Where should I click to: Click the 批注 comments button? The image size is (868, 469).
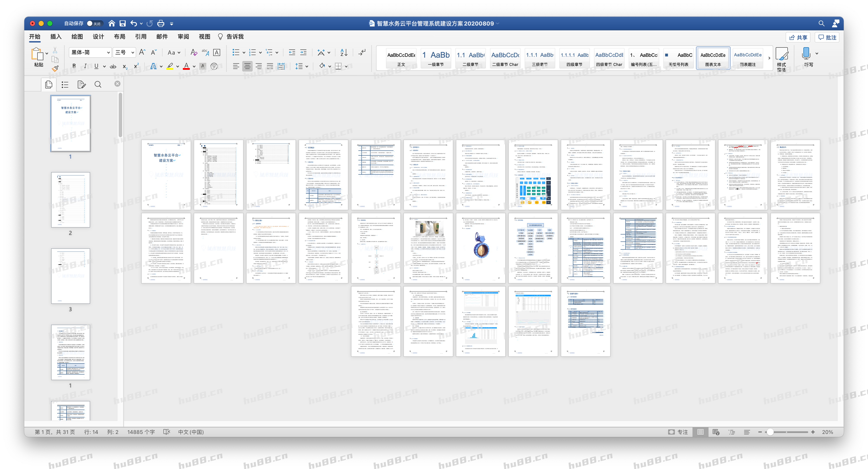pos(827,37)
